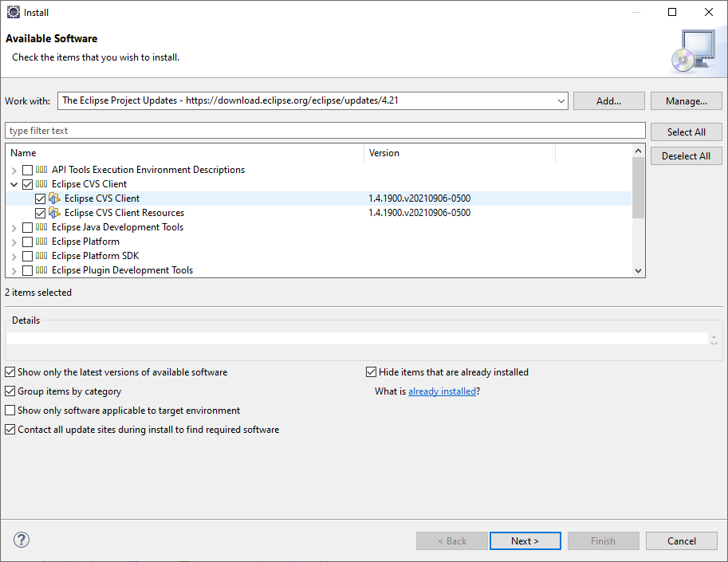Screen dimensions: 728x562
Task: Check API Tools Execution Environment Descriptions checkbox
Action: [27, 171]
